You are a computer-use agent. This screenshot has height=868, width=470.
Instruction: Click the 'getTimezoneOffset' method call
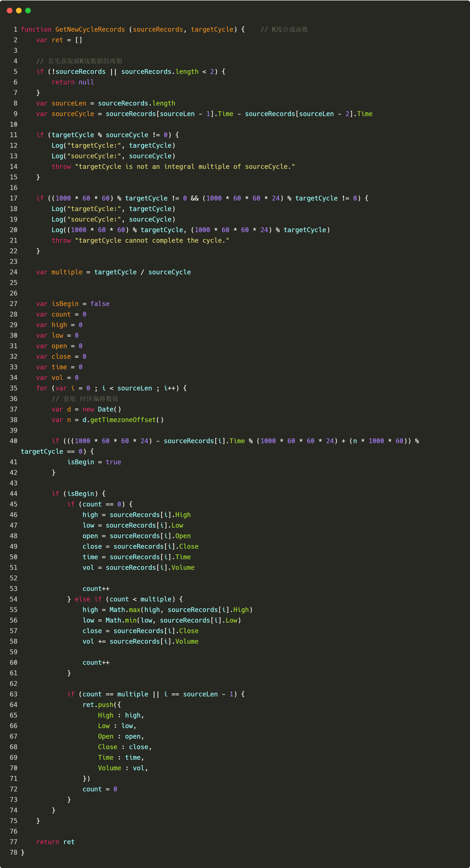tap(123, 420)
